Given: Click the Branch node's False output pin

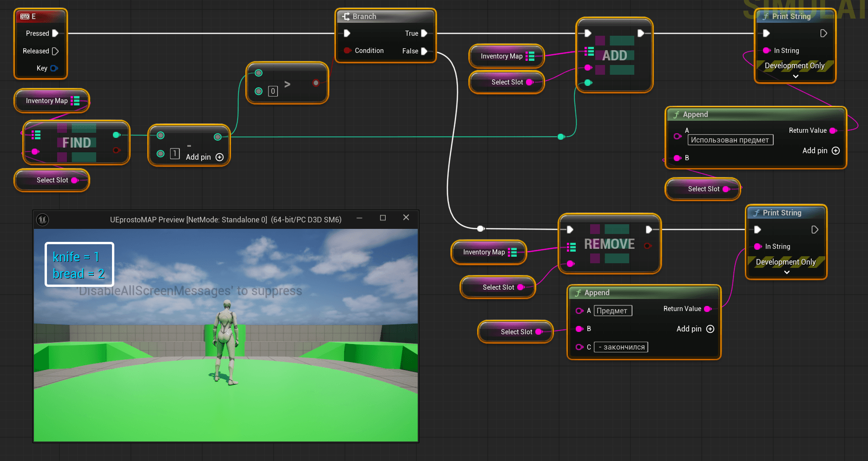Looking at the screenshot, I should [424, 51].
